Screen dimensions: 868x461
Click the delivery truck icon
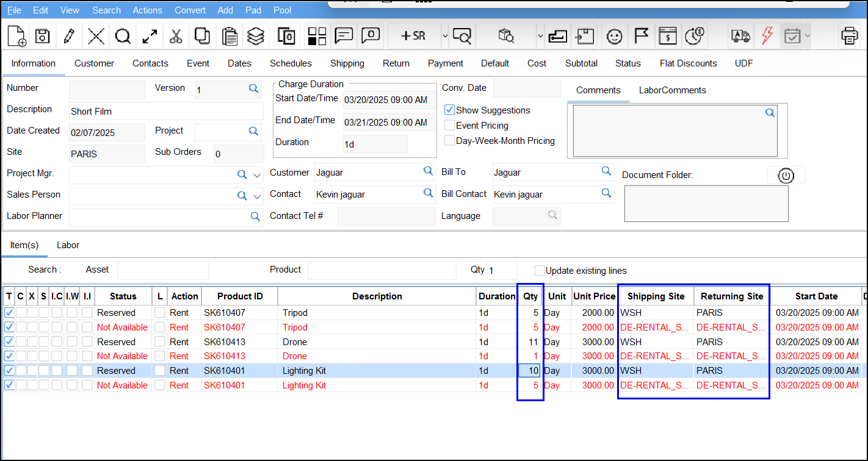(740, 36)
